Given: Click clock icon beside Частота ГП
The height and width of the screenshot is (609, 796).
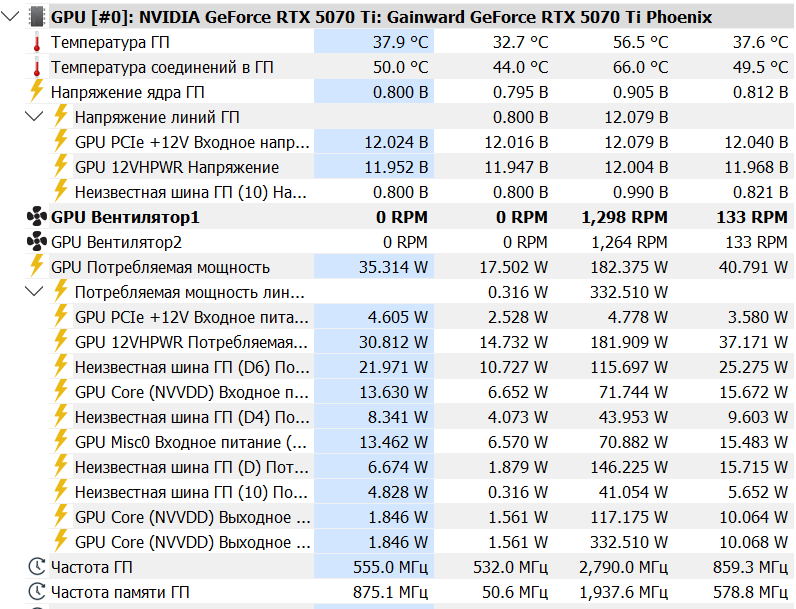Looking at the screenshot, I should [x=37, y=566].
